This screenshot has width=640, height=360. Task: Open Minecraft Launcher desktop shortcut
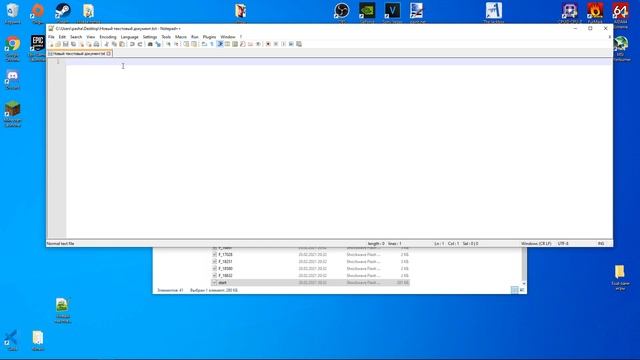point(13,114)
